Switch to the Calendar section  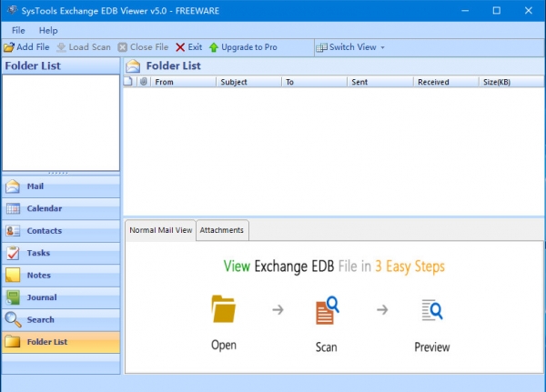coord(61,208)
